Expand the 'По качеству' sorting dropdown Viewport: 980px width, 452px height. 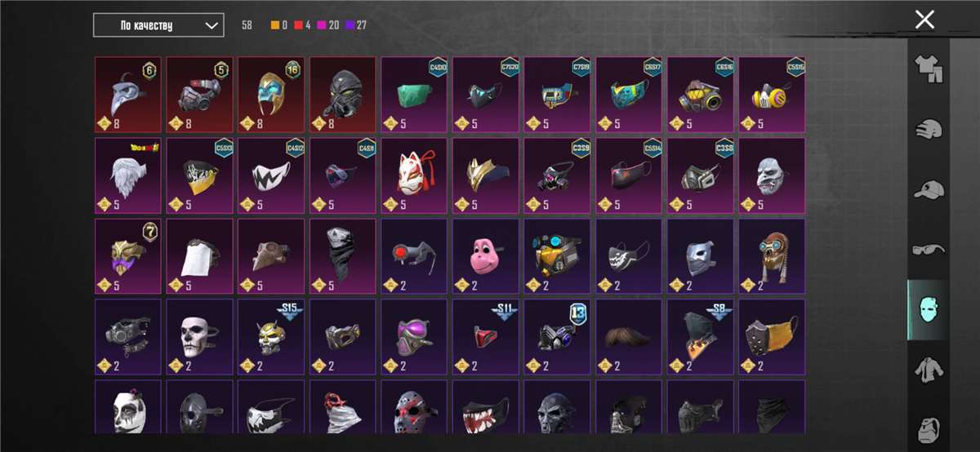point(158,25)
